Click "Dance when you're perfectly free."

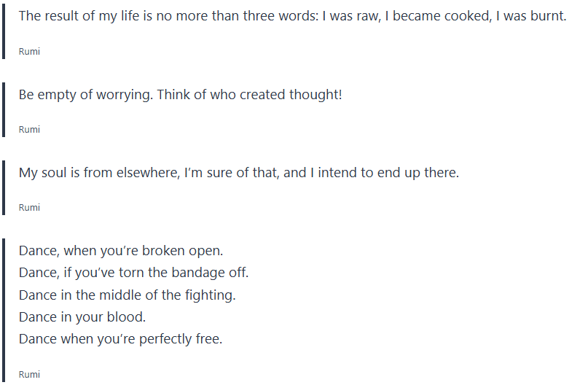click(x=120, y=338)
